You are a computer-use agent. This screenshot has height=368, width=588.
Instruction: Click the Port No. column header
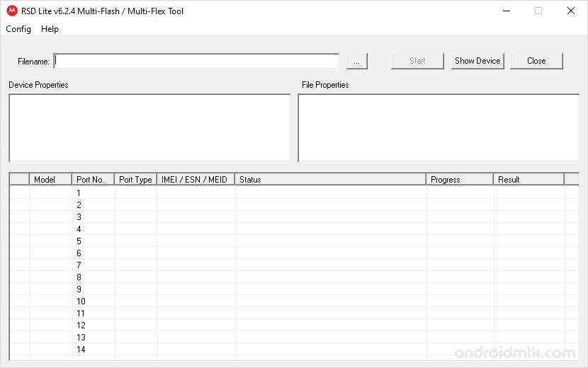point(93,180)
